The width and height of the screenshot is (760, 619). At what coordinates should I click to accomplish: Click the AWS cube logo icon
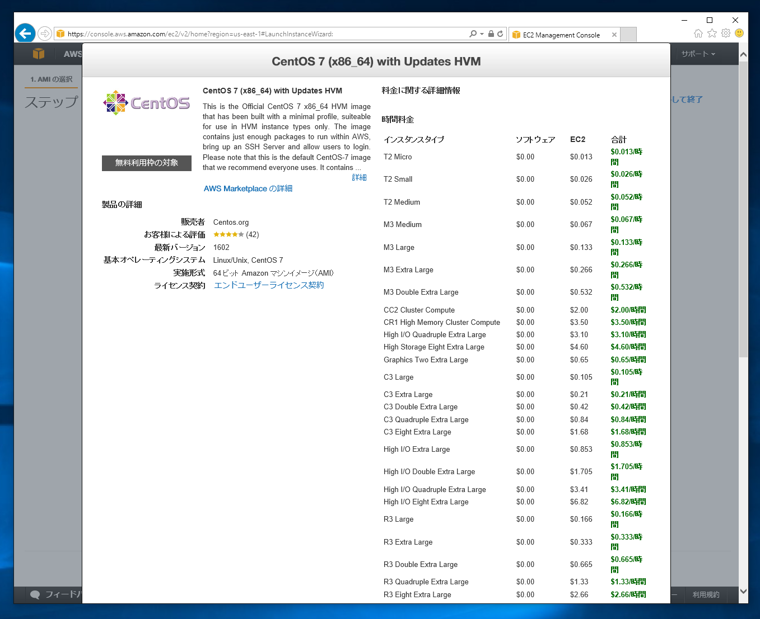[x=39, y=54]
